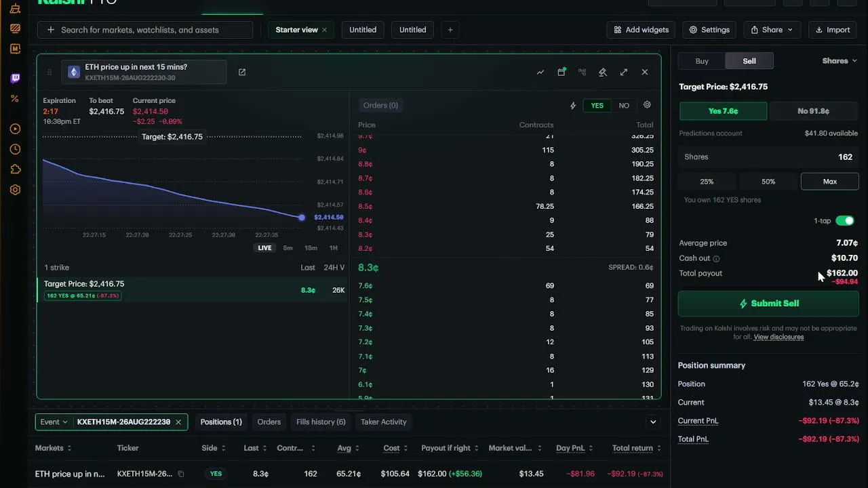Image resolution: width=868 pixels, height=488 pixels.
Task: Click the 7.6¢ bid row in the order book
Action: 506,286
